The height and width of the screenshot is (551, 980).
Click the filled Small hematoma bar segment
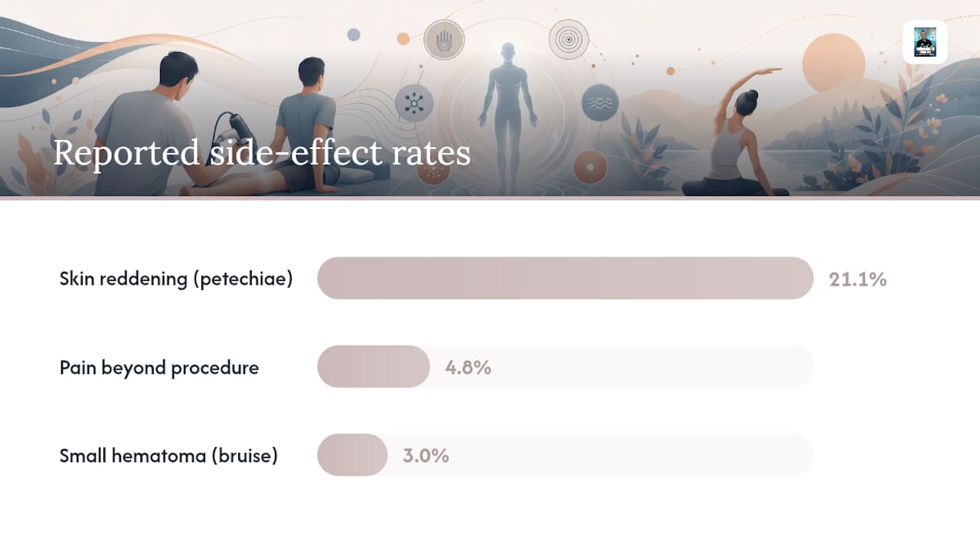coord(352,455)
